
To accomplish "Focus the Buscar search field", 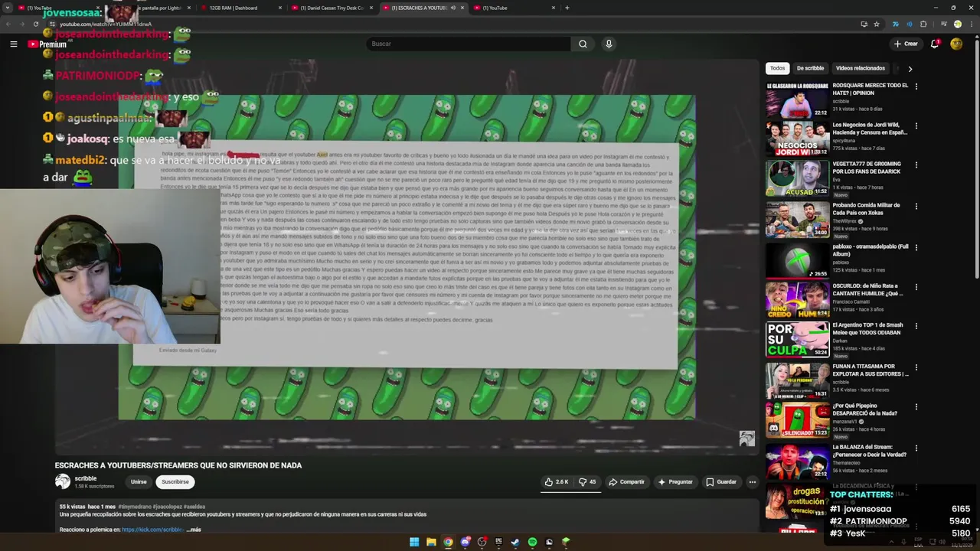I will tap(468, 44).
